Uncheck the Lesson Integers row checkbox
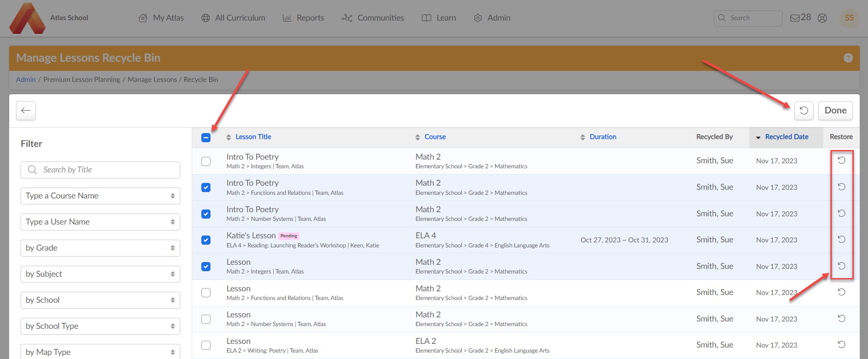Image resolution: width=868 pixels, height=359 pixels. (206, 266)
